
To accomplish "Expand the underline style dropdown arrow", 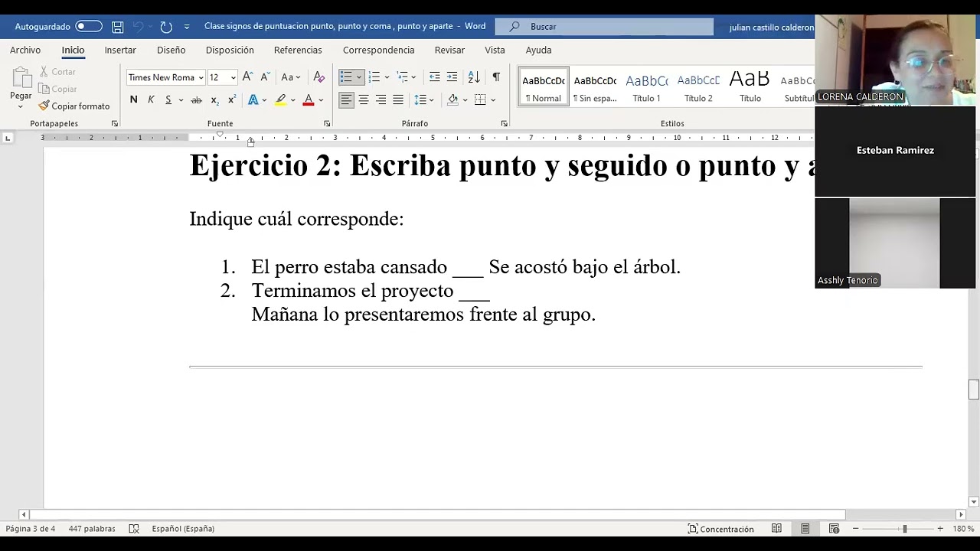I will click(181, 100).
